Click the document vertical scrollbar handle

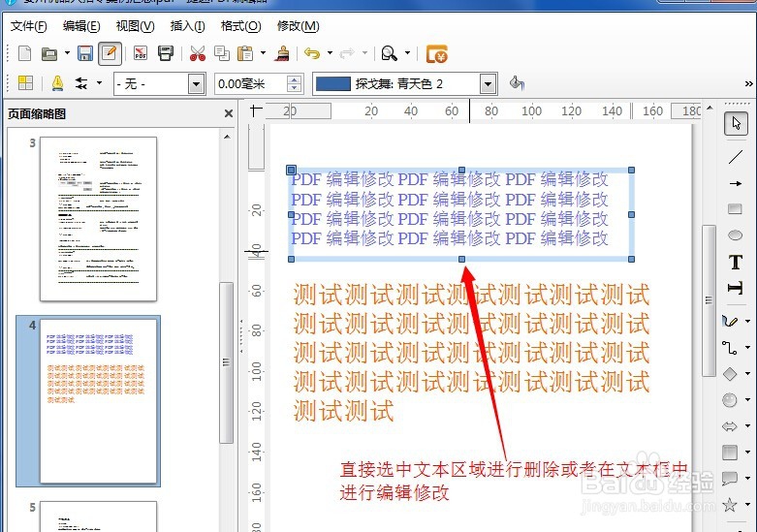coord(709,299)
